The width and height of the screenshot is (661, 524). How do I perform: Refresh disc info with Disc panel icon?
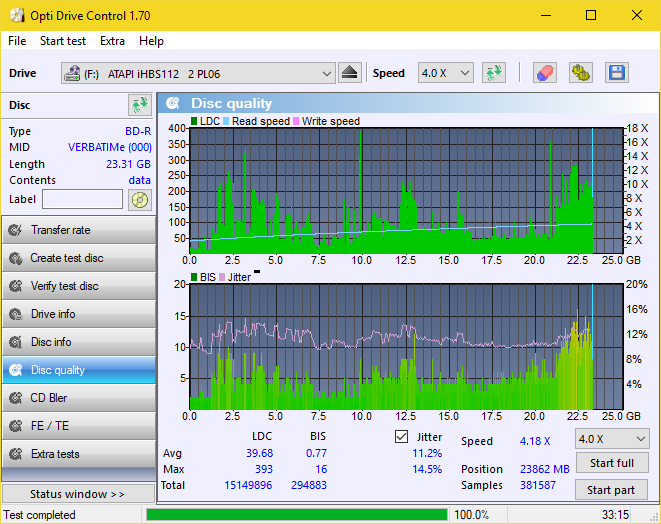(x=140, y=105)
